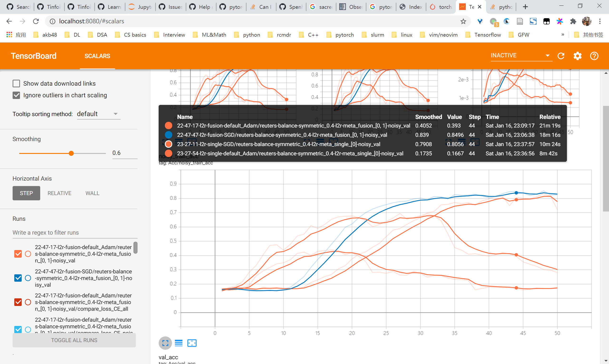Open the 其他书签 bookmarks folder
Viewport: 609px width, 364px height.
click(589, 35)
